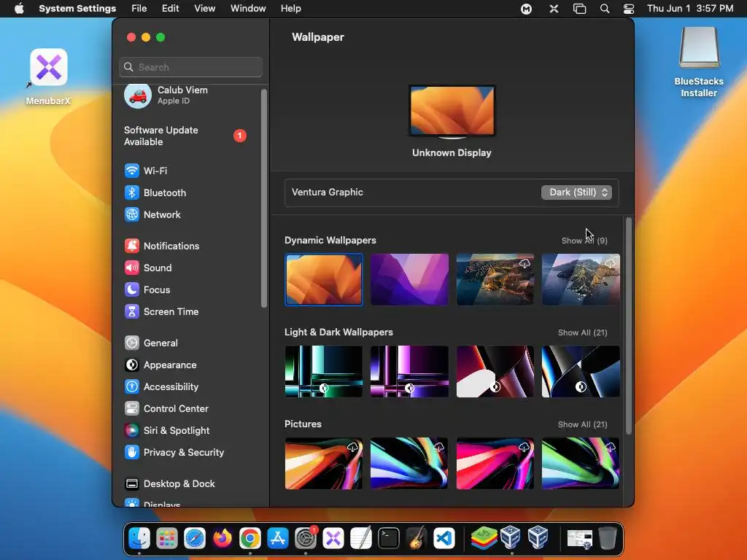This screenshot has height=560, width=747.
Task: Choose red-white Light & Dark wallpaper
Action: click(495, 371)
